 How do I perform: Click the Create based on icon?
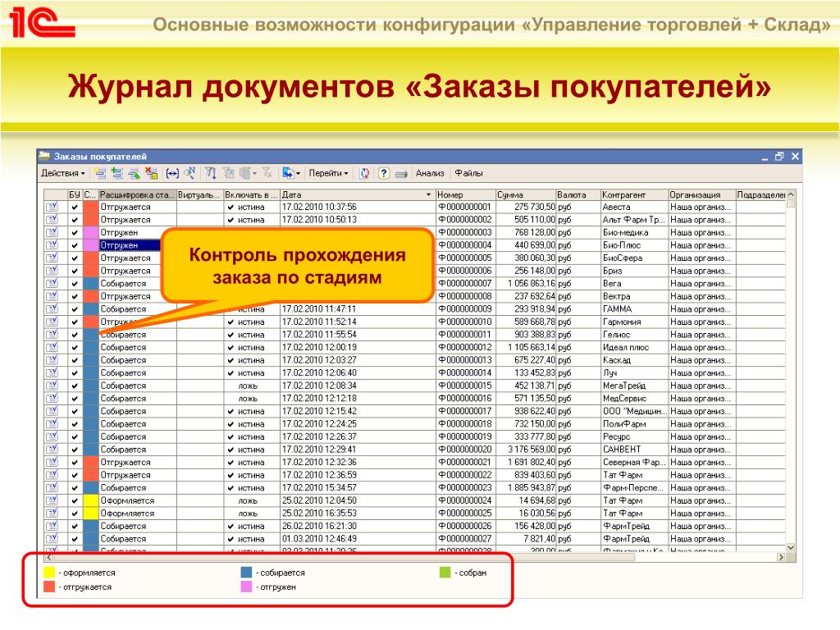[x=288, y=173]
